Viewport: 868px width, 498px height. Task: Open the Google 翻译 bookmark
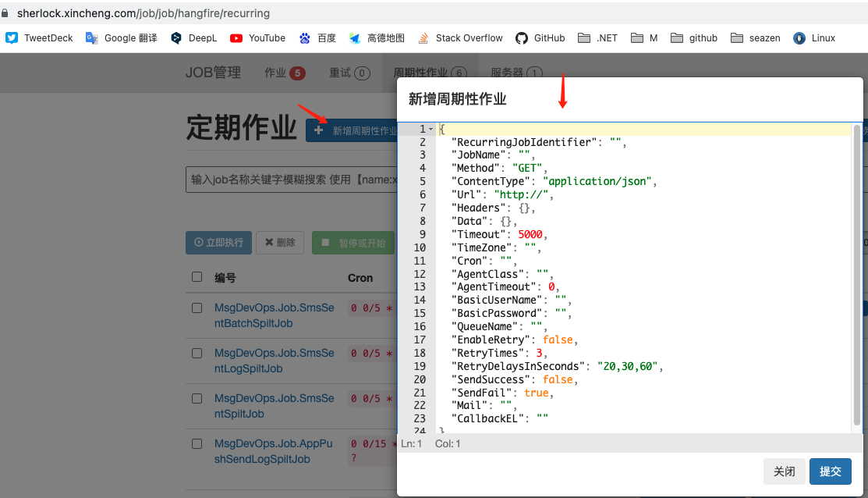click(122, 37)
